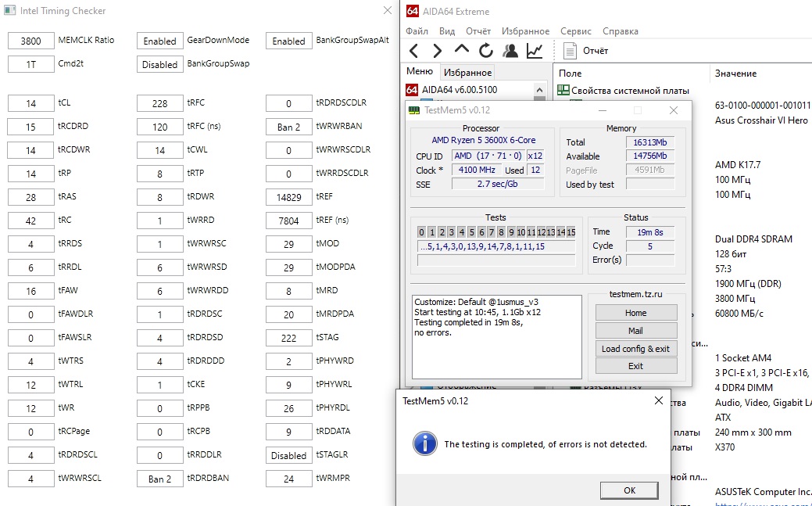Click Home button in TestMem5

(x=636, y=313)
